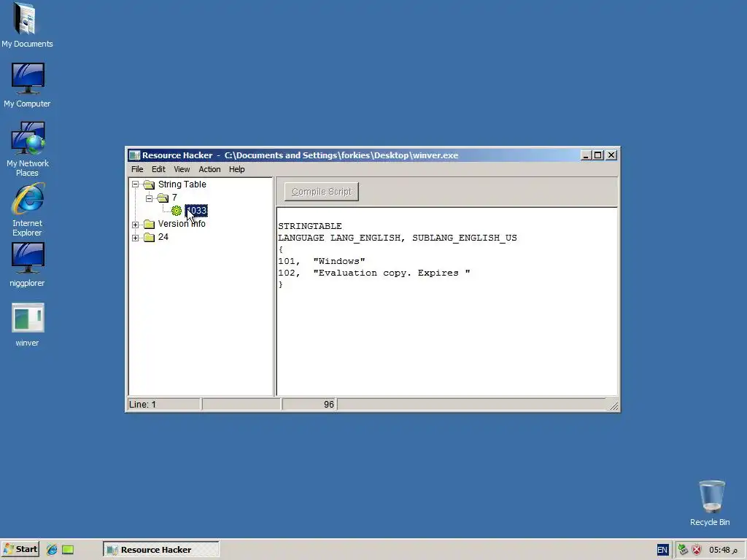Click Resource Hacker taskbar button
This screenshot has width=747, height=560.
pos(161,550)
